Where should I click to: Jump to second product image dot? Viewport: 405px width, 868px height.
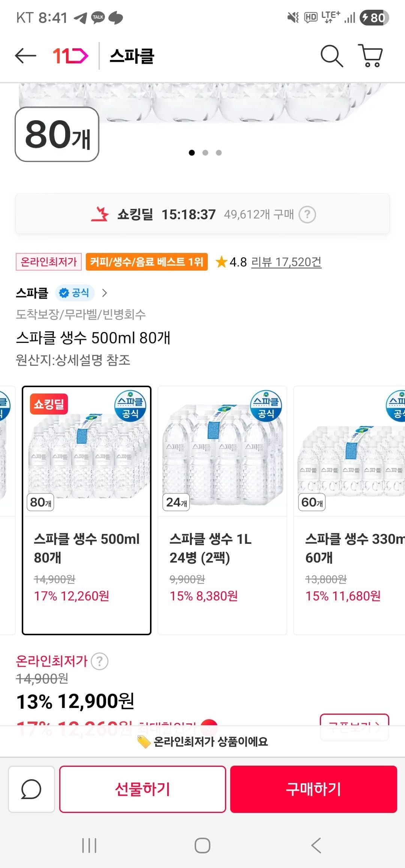(205, 153)
